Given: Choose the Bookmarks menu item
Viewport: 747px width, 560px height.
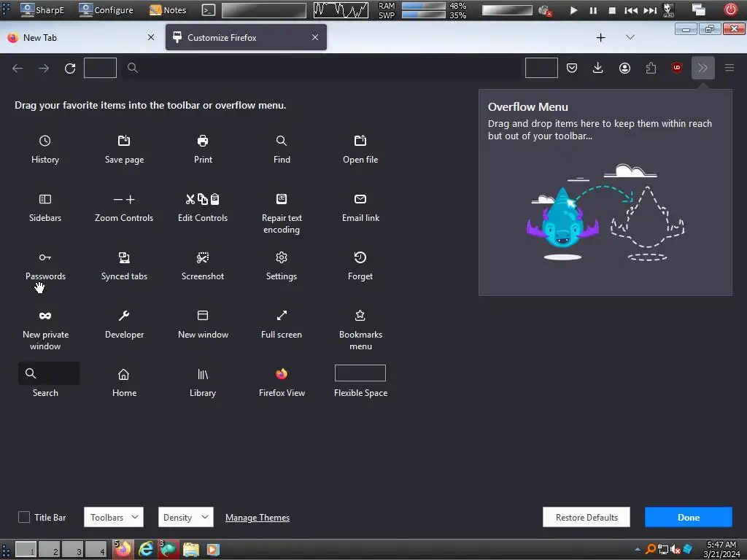Looking at the screenshot, I should coord(360,330).
